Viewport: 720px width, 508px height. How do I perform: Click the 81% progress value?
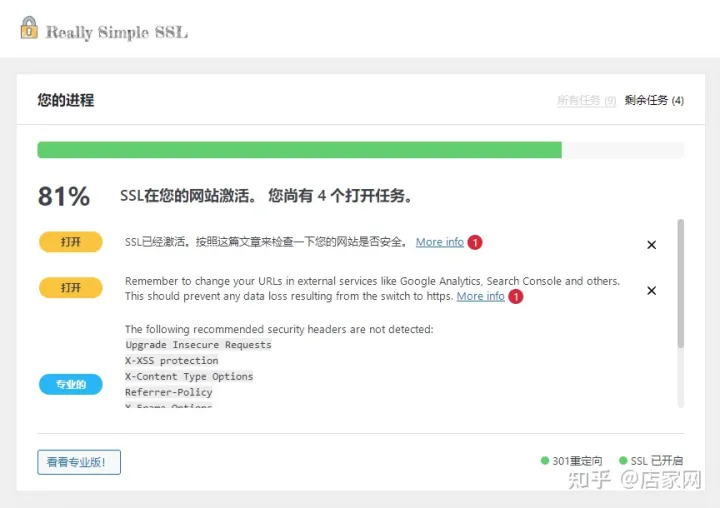click(64, 197)
